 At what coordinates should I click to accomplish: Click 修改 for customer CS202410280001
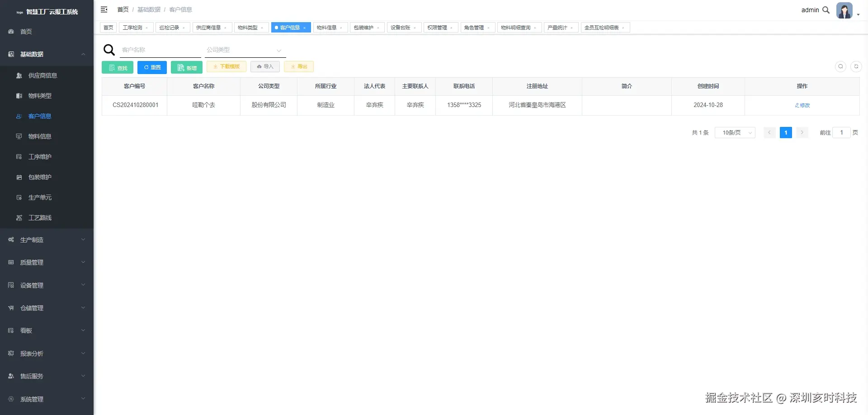[802, 105]
